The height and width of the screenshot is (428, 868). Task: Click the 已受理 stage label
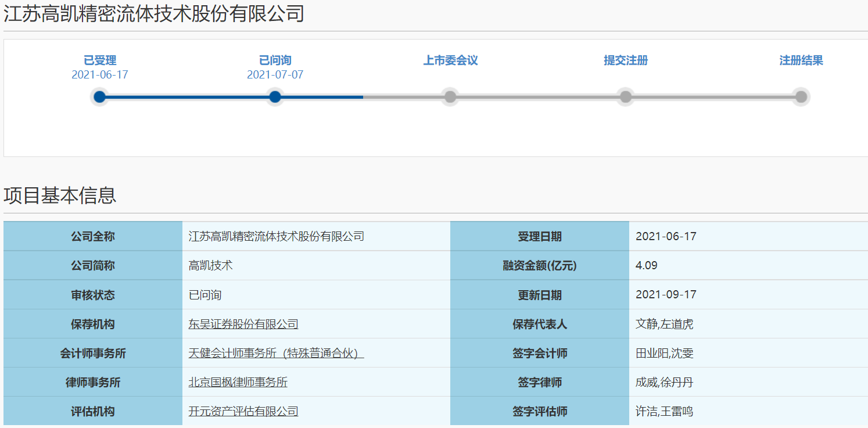pyautogui.click(x=100, y=60)
